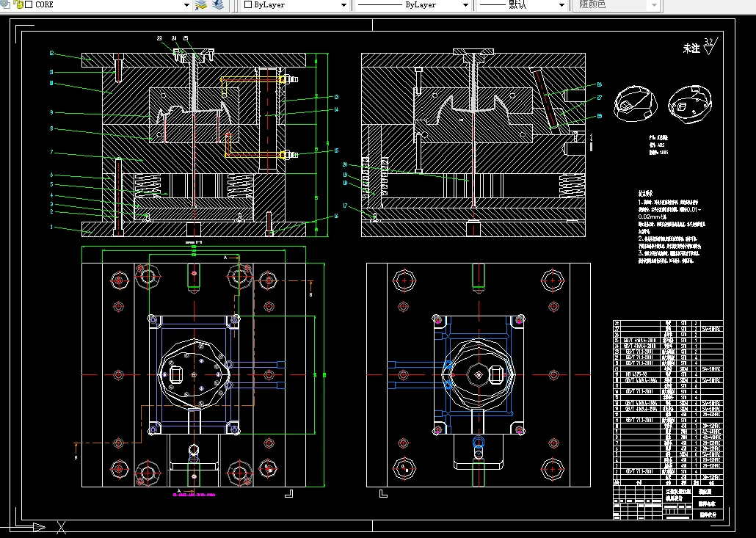Open the ByLayer color control dropdown
Image resolution: width=756 pixels, height=538 pixels.
pyautogui.click(x=344, y=4)
